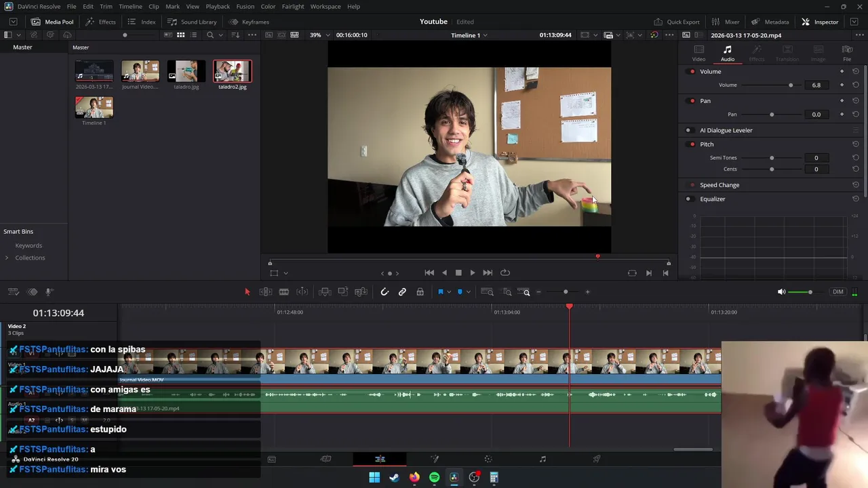Select the arrow Selection Mode tool

[x=247, y=292]
